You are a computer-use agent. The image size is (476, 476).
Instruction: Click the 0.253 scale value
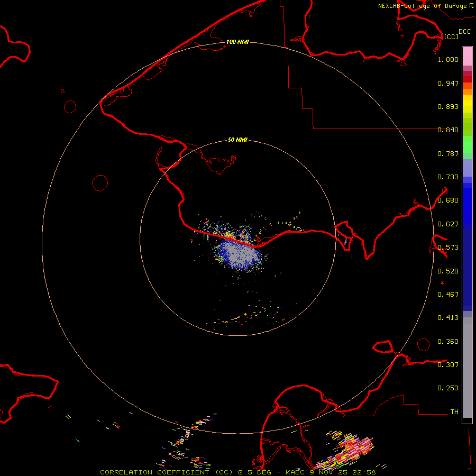click(448, 388)
